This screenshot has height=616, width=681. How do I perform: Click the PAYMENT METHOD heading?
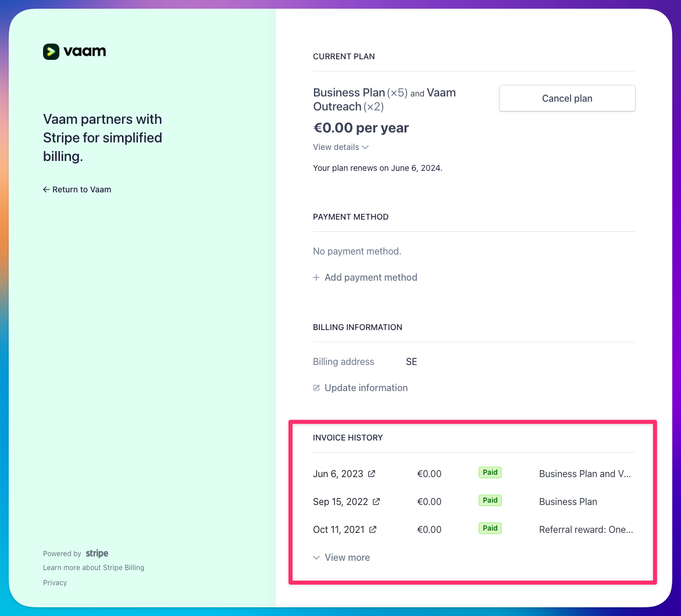coord(351,217)
